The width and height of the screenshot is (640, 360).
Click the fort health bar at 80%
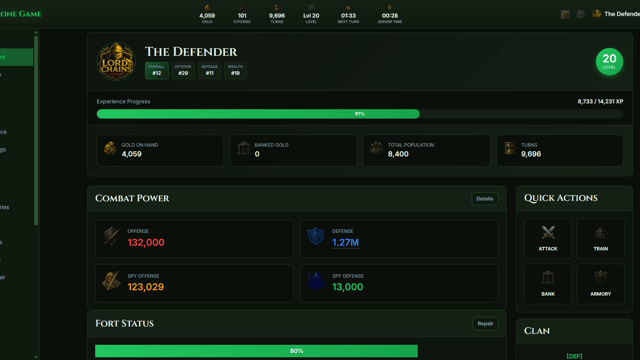tap(256, 351)
